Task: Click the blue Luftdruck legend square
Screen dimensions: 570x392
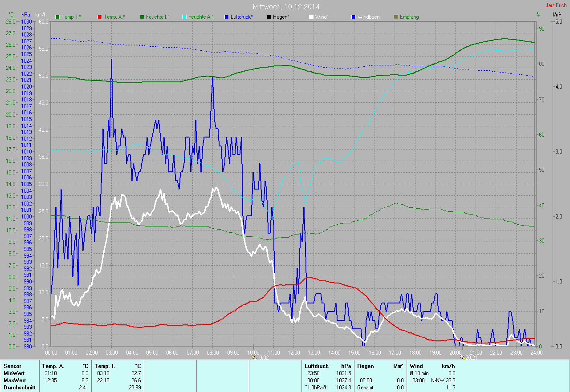Action: pyautogui.click(x=227, y=17)
